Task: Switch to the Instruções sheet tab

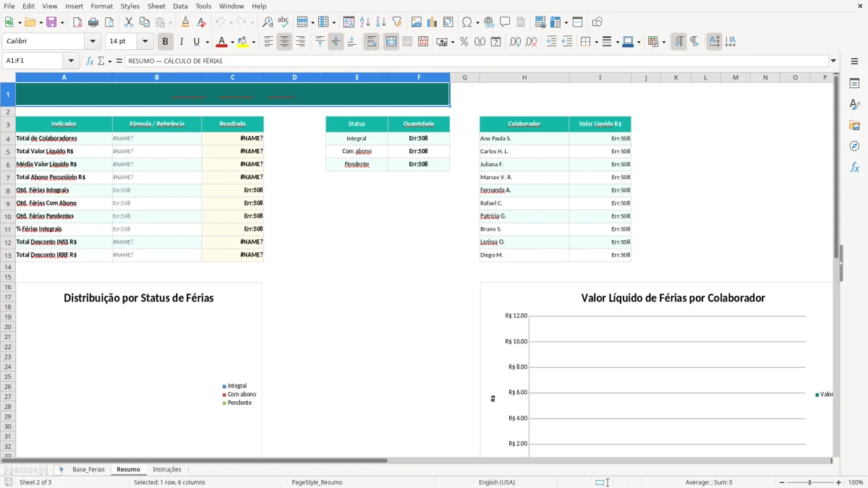Action: pyautogui.click(x=167, y=469)
